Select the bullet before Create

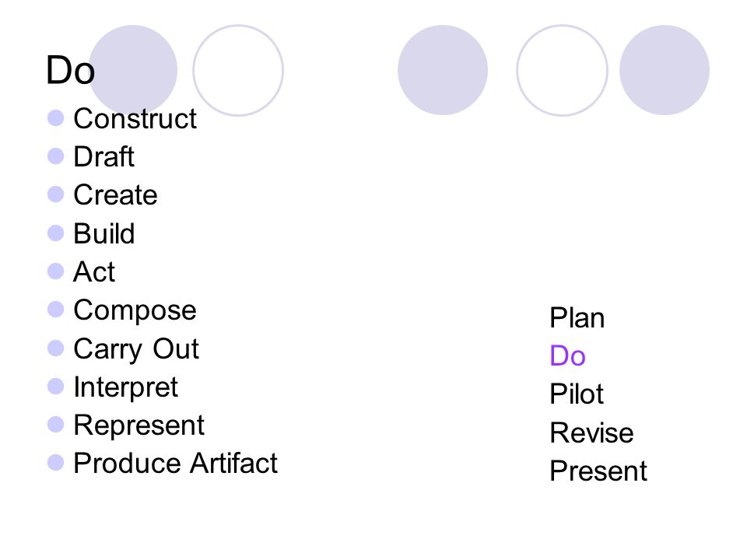pyautogui.click(x=56, y=194)
